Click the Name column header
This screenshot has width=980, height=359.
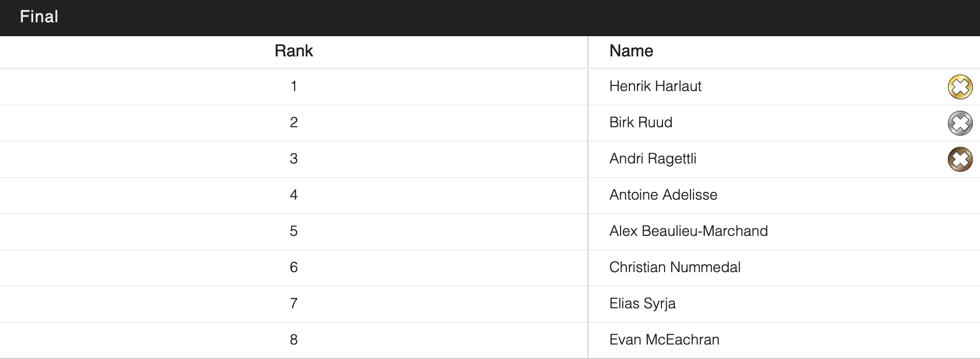click(631, 51)
